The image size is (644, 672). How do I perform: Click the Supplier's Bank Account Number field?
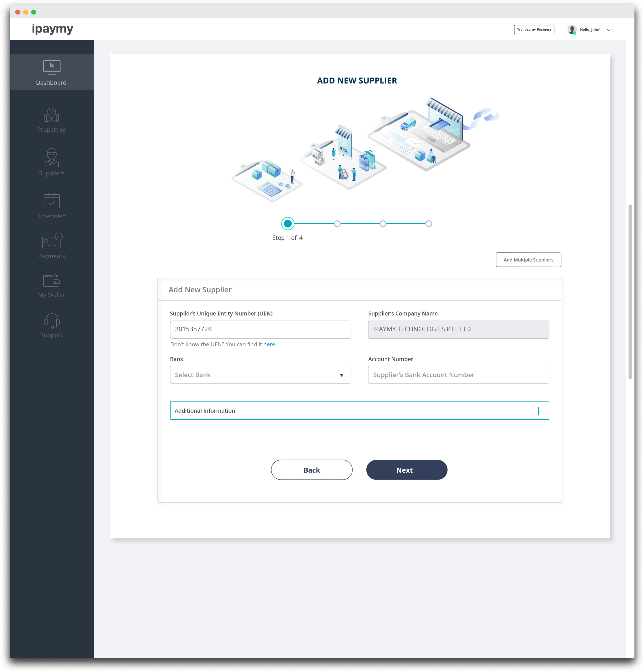point(458,375)
